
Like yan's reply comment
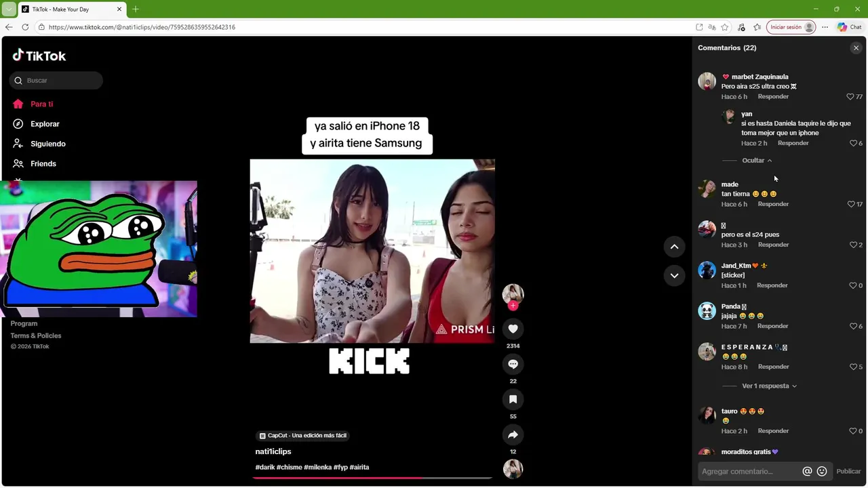click(x=853, y=144)
